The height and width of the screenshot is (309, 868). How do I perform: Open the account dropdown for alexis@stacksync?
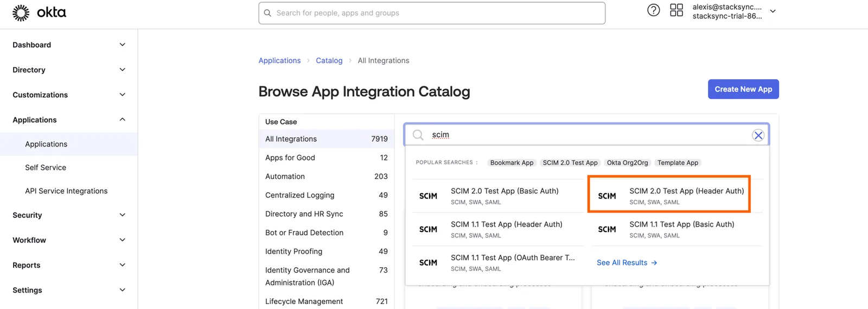773,11
